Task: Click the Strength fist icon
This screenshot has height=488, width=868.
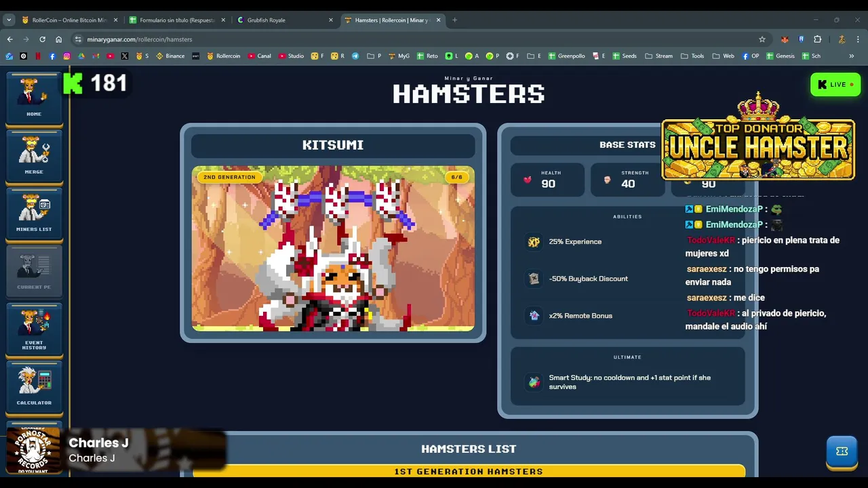Action: (608, 180)
